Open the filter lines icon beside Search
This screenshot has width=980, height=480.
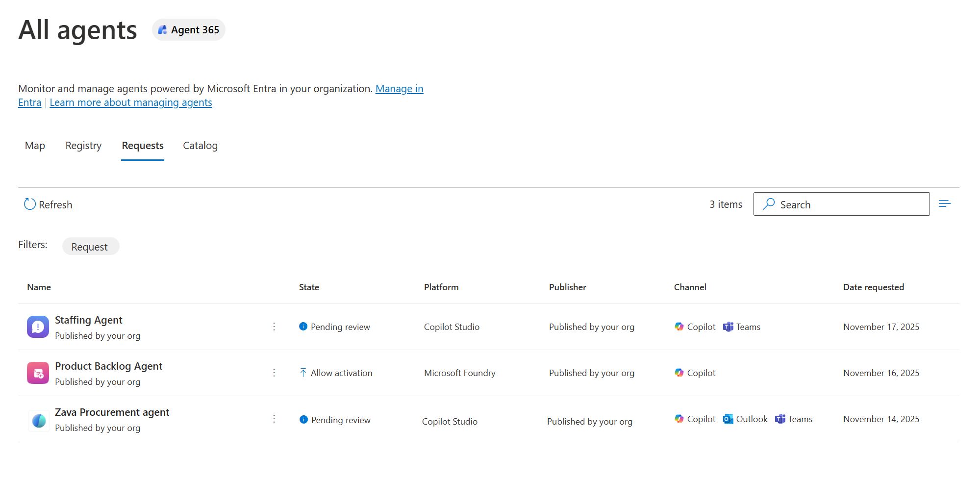point(944,203)
